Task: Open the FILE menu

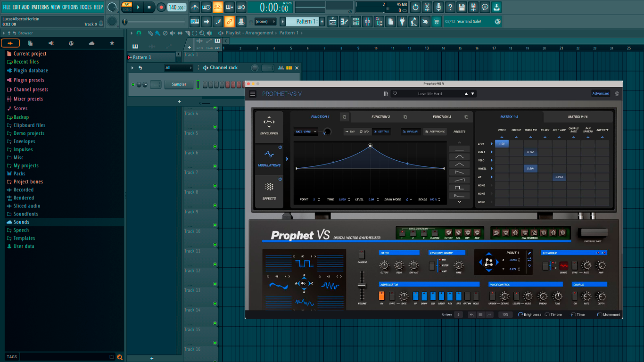Action: pos(7,7)
